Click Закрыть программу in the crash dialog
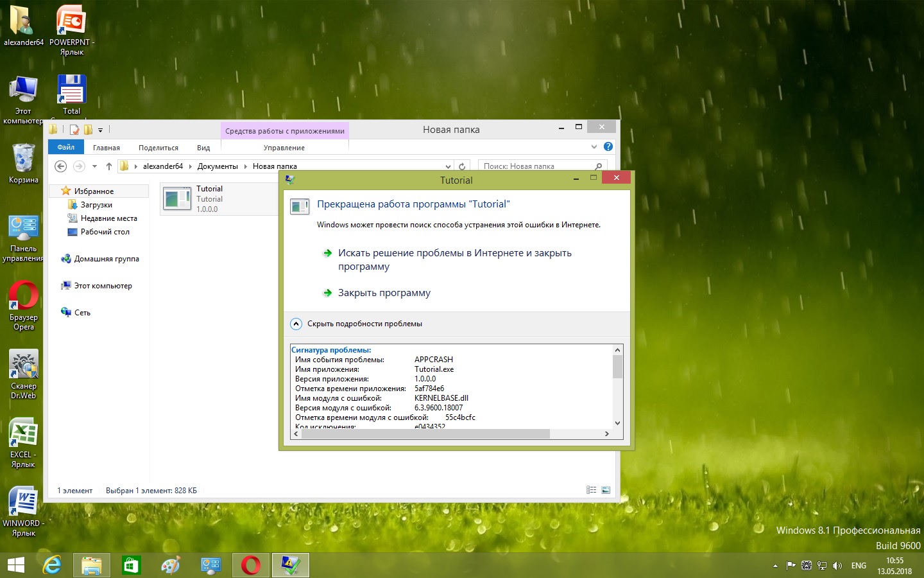This screenshot has width=924, height=578. point(384,293)
